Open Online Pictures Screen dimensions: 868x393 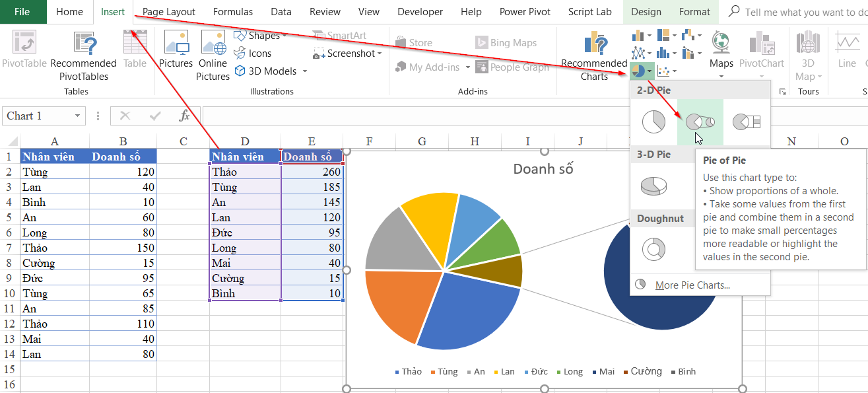[x=213, y=57]
